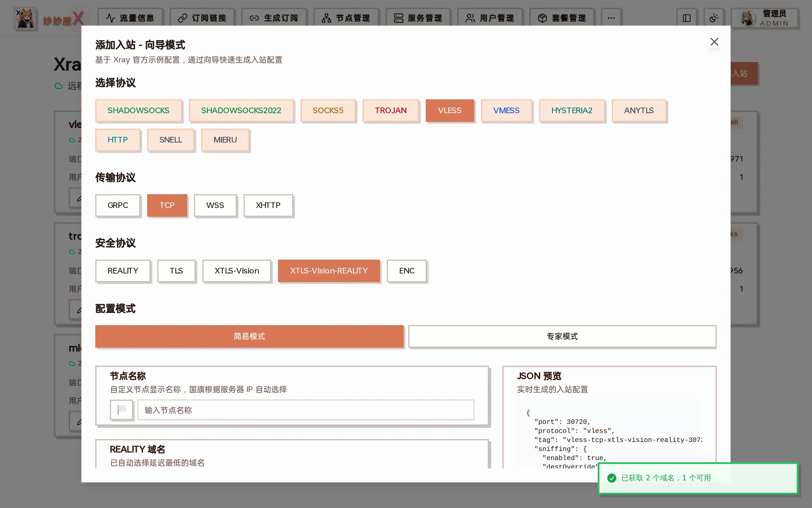Dismiss the 已获取 2 个域名 toast

pos(698,478)
